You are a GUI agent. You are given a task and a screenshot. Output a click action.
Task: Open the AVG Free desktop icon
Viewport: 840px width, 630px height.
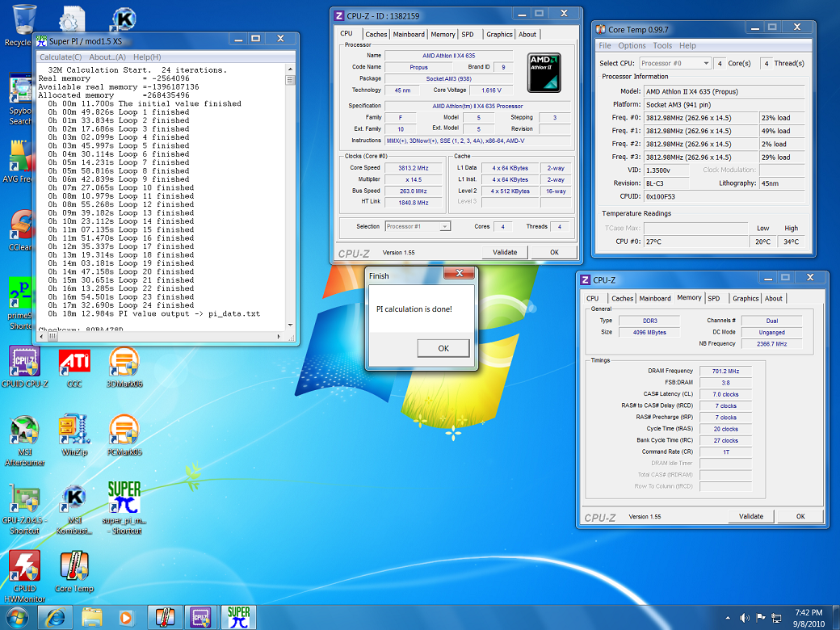[x=19, y=162]
